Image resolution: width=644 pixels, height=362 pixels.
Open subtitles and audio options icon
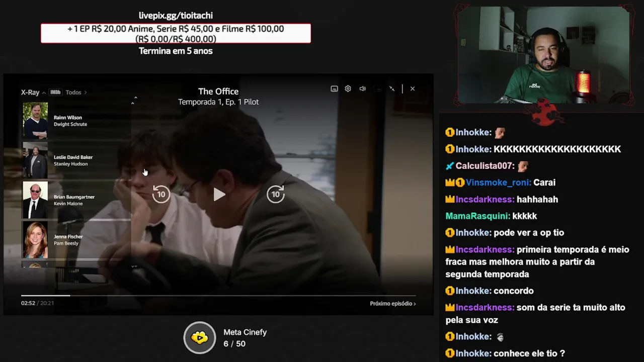tap(334, 88)
